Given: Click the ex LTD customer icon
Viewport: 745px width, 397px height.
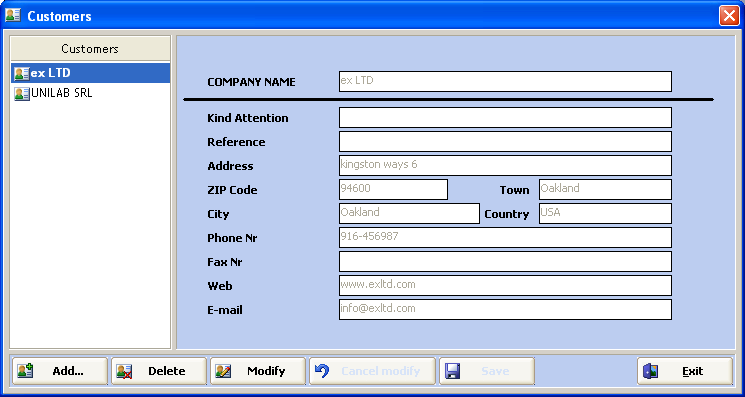Looking at the screenshot, I should pyautogui.click(x=21, y=74).
